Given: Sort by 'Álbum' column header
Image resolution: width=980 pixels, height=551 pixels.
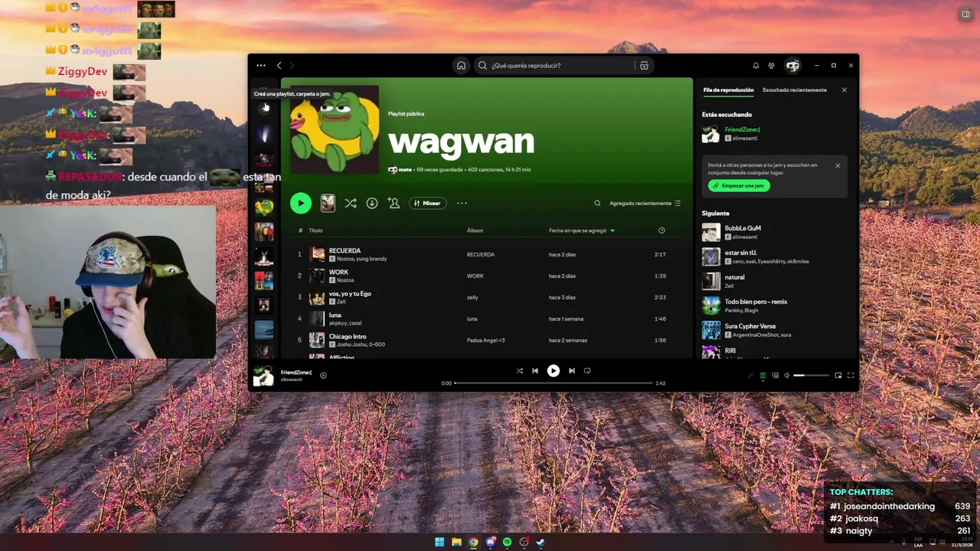Looking at the screenshot, I should (x=475, y=230).
